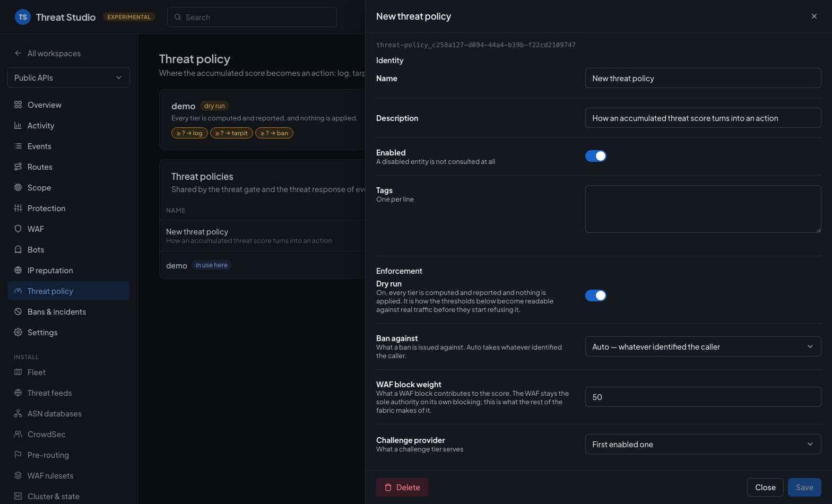Toggle the Dry run switch

click(x=595, y=296)
